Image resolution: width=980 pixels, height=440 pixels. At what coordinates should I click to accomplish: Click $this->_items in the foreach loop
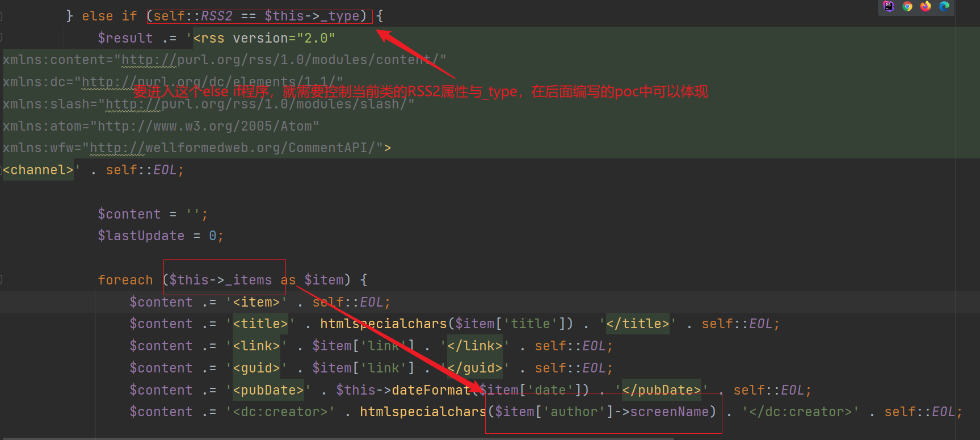click(221, 280)
